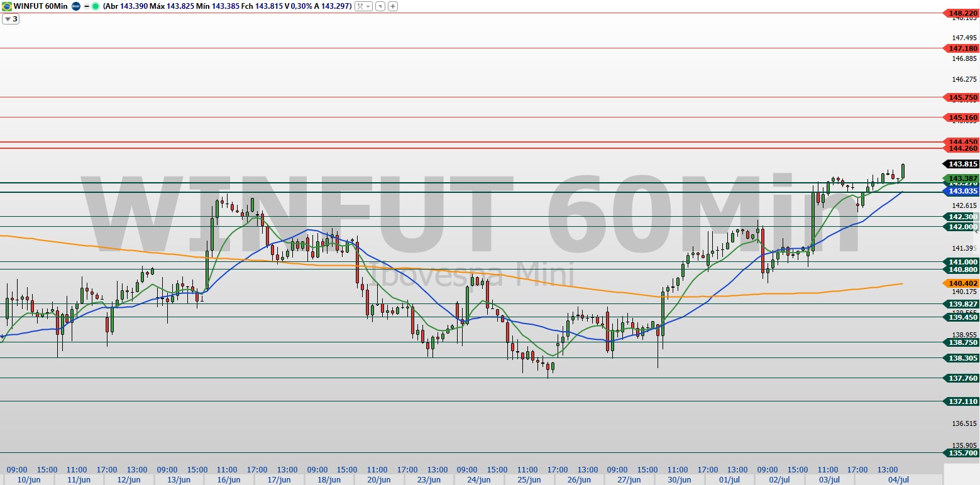Click the 27/jun date on time axis

(629, 480)
